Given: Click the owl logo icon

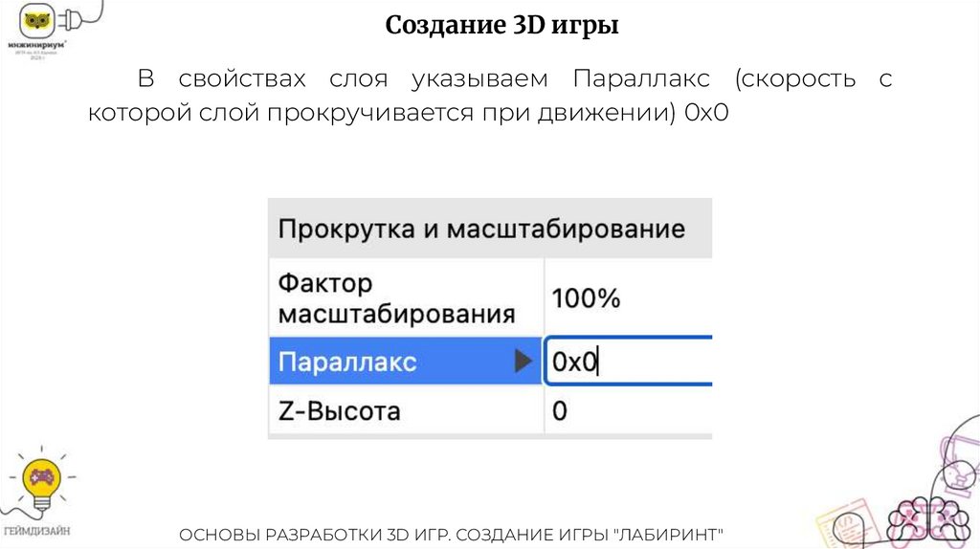Looking at the screenshot, I should tap(39, 19).
